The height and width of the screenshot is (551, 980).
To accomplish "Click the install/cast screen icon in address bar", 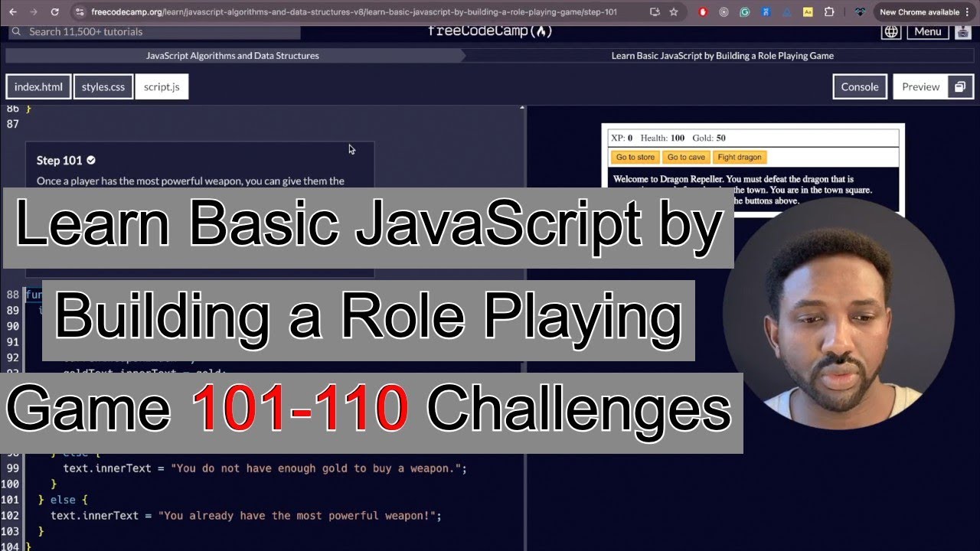I will (x=655, y=12).
